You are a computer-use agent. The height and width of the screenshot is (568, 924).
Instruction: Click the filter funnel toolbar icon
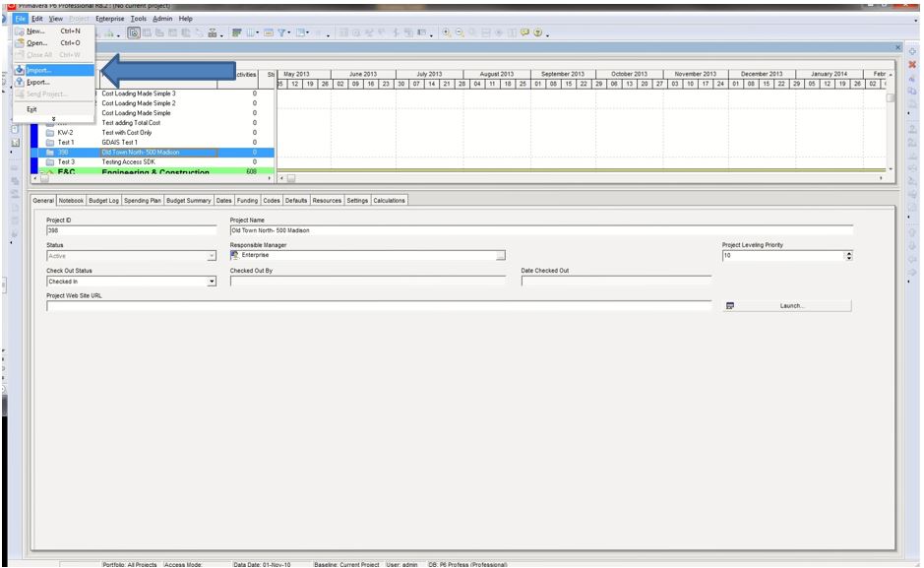(x=277, y=32)
